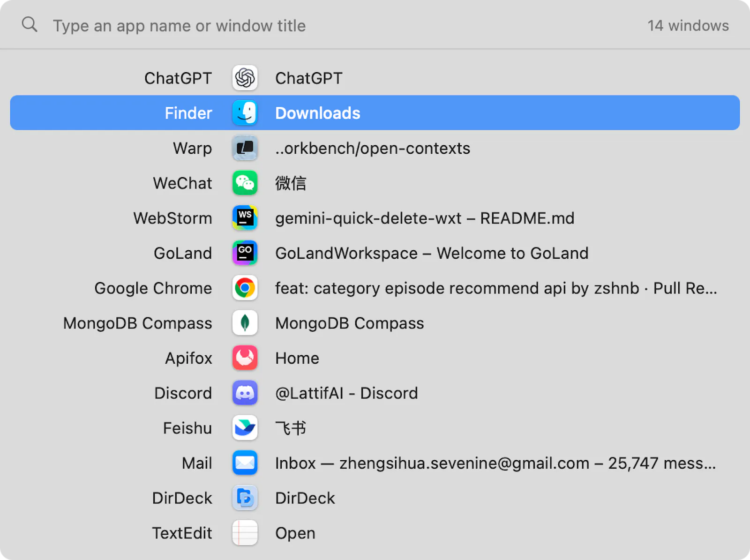
Task: Click the Discord app icon
Action: click(x=245, y=393)
